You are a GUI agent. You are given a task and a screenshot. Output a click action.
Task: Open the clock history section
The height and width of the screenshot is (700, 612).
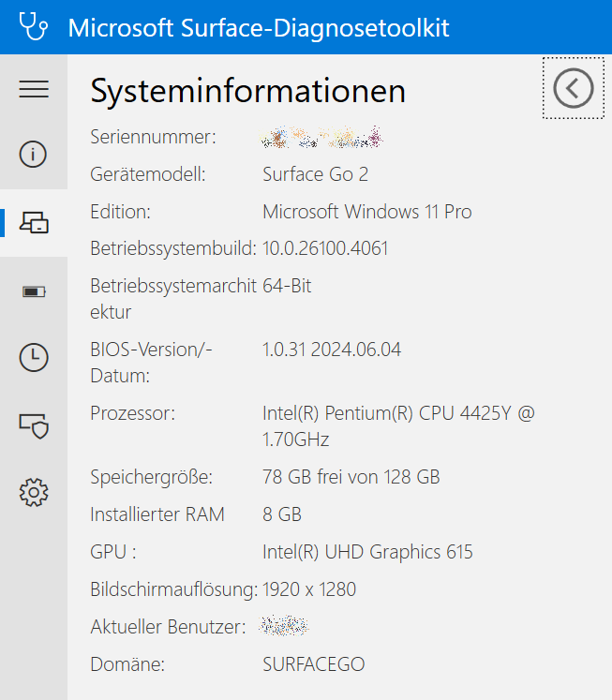coord(34,357)
